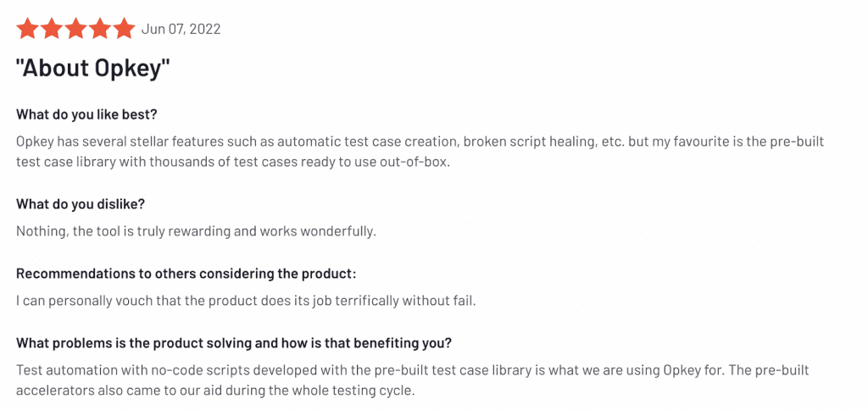The image size is (868, 410).
Task: Click the second orange rating star
Action: (51, 29)
